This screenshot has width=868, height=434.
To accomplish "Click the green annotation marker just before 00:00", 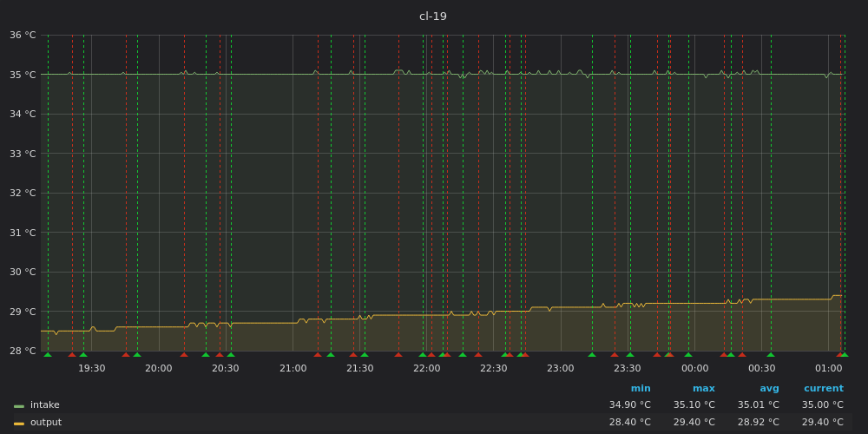I will pos(688,354).
